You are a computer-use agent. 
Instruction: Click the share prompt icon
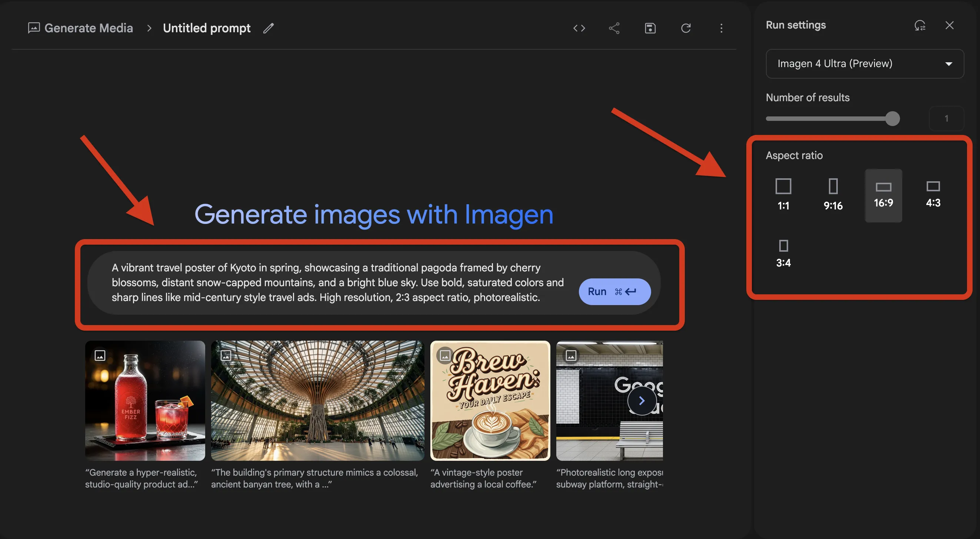[x=614, y=28]
